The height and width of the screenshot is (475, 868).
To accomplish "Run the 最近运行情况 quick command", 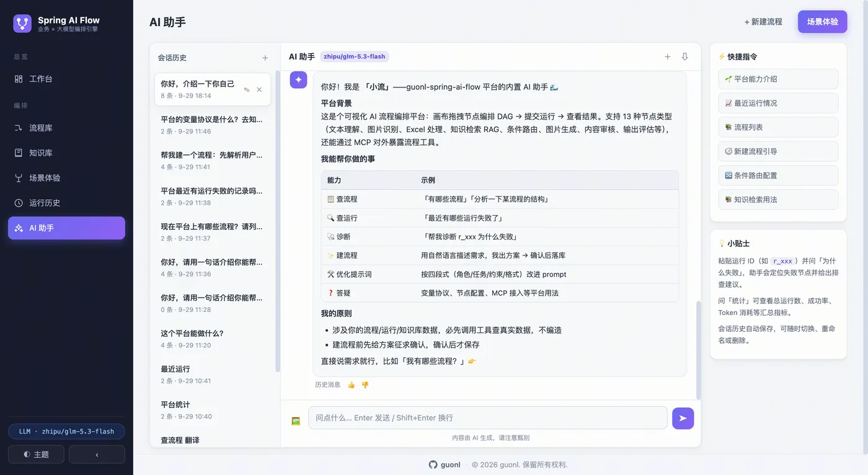I will coord(778,103).
